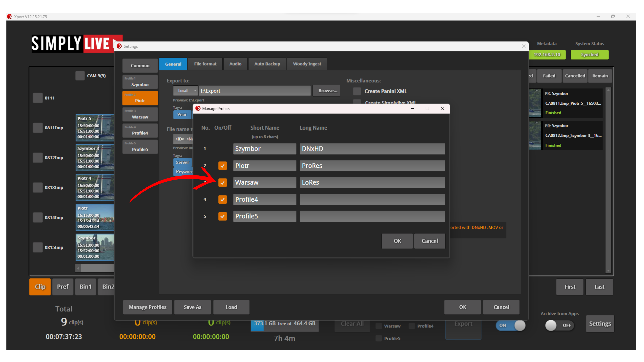
Task: Click Cancel at the bottom of Settings
Action: coord(501,307)
